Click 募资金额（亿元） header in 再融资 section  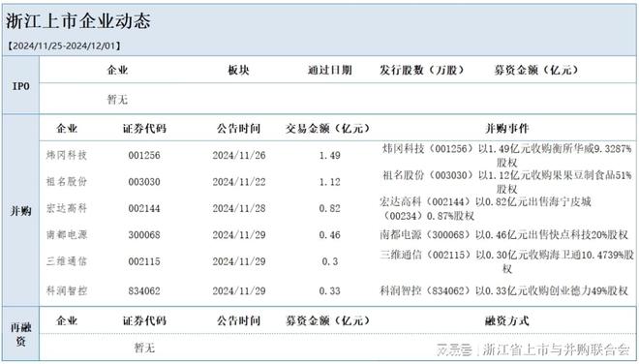pos(327,320)
